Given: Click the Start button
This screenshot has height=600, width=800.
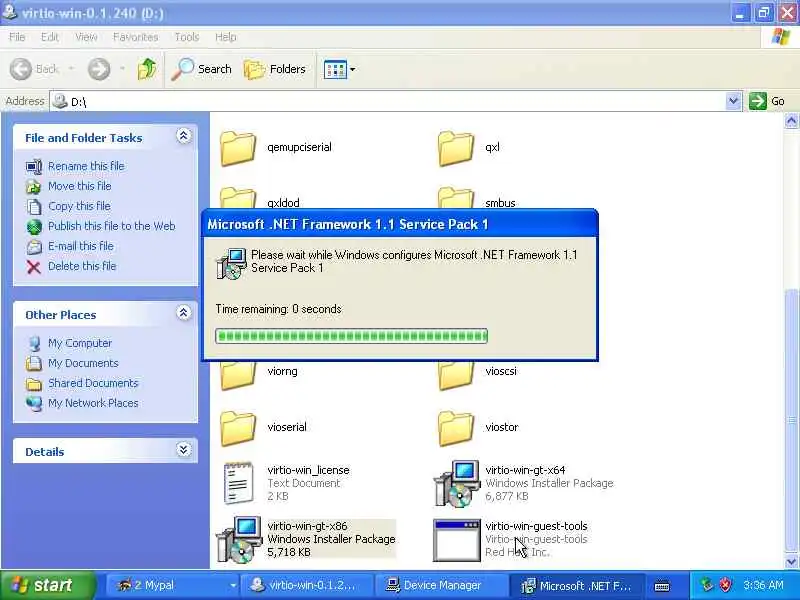Looking at the screenshot, I should 47,585.
